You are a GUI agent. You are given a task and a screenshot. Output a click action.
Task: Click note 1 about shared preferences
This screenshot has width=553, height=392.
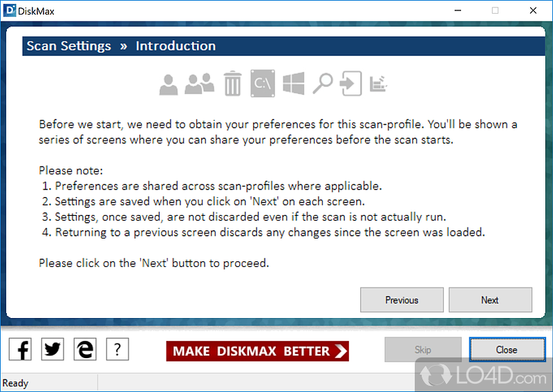click(212, 186)
